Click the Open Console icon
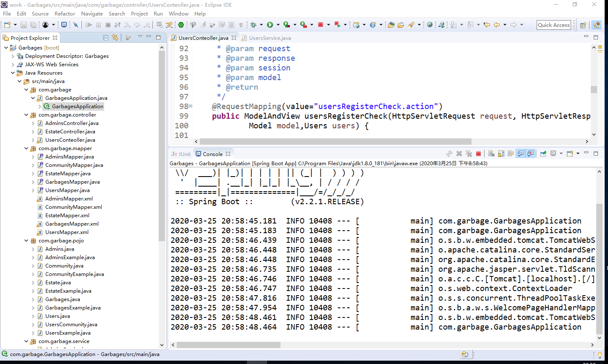 pyautogui.click(x=570, y=154)
